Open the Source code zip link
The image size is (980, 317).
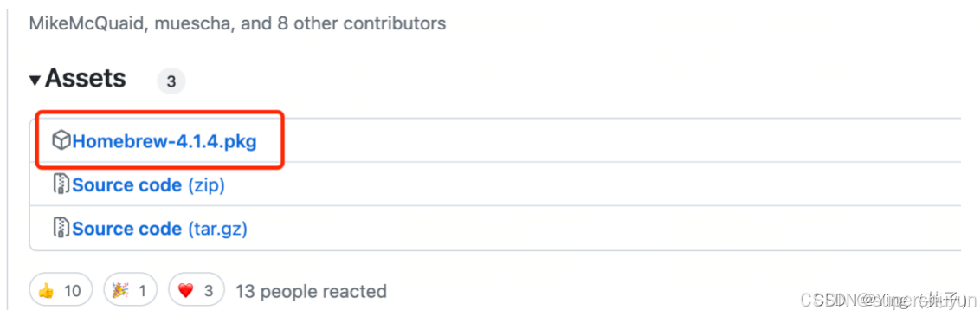point(149,185)
